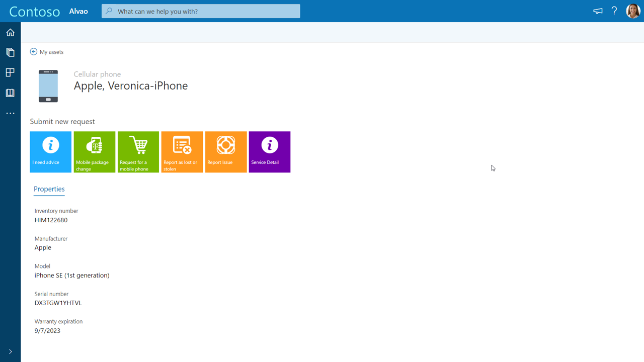Click warranty expiration date 9/7/2023
This screenshot has height=362, width=644.
point(47,331)
